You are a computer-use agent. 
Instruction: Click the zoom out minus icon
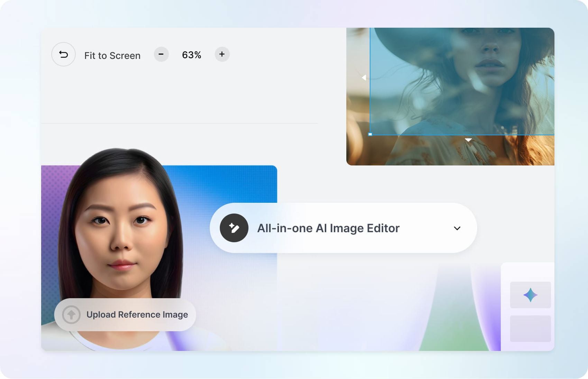click(161, 54)
